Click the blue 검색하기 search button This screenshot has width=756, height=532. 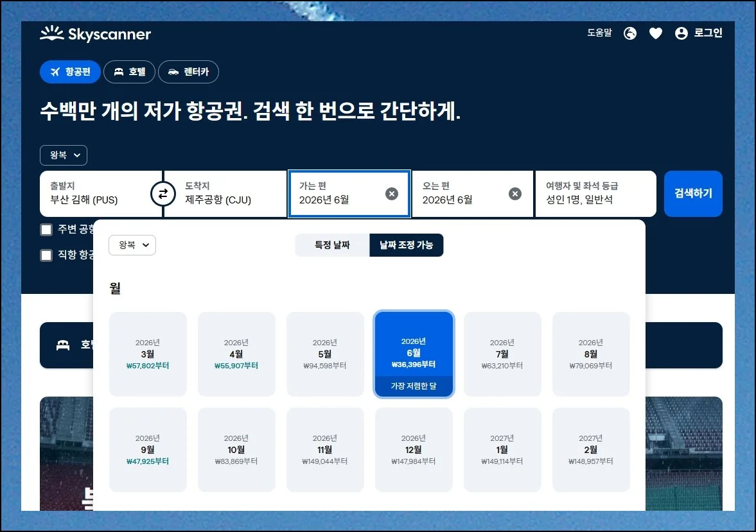tap(693, 193)
